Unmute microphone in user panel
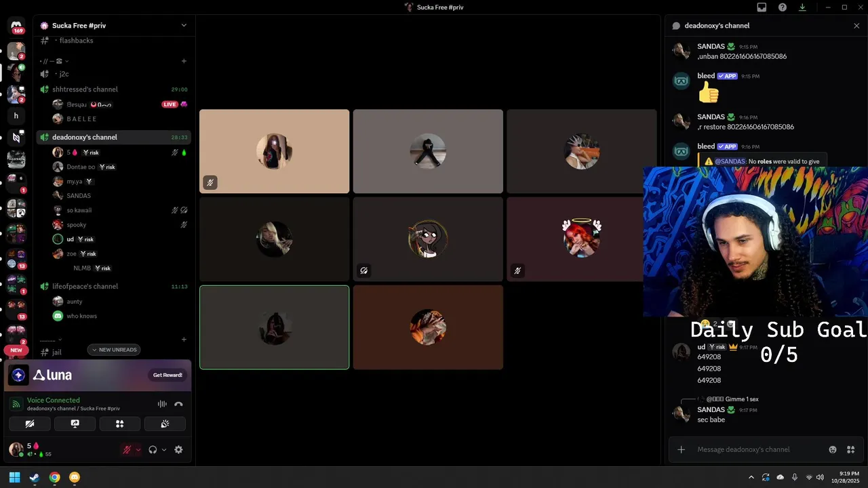Image resolution: width=868 pixels, height=488 pixels. pyautogui.click(x=126, y=449)
